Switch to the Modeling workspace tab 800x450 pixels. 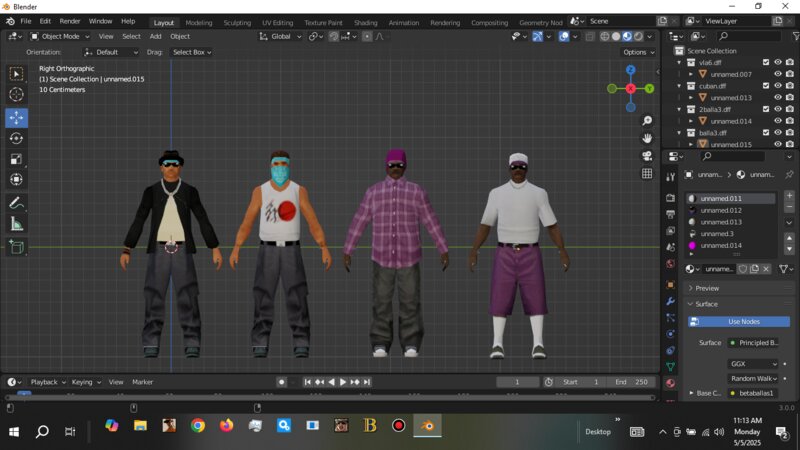(x=198, y=22)
